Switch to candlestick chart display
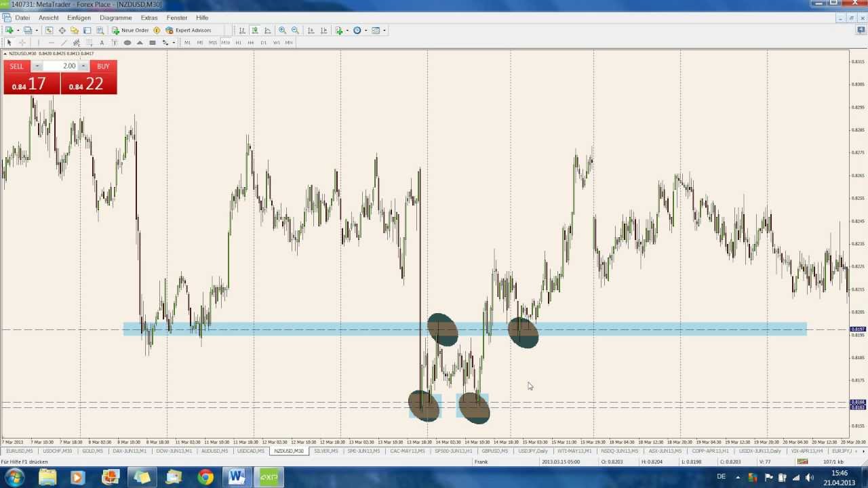Screen dimensions: 868x488 tap(255, 30)
